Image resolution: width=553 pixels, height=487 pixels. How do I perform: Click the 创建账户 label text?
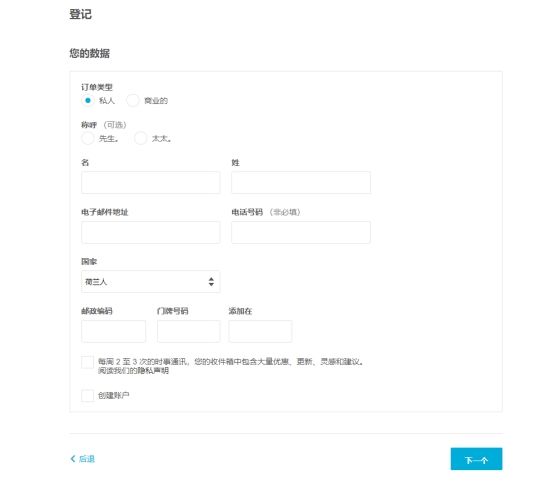coord(114,396)
